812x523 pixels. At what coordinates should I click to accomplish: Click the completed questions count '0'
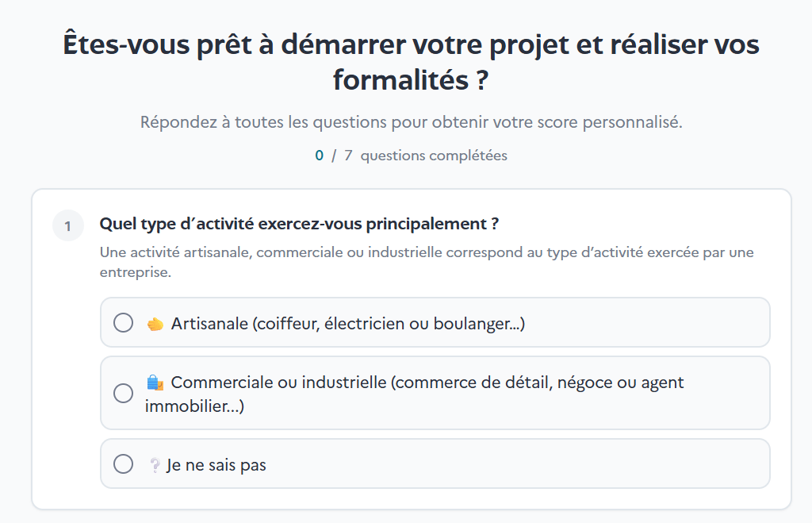click(320, 156)
